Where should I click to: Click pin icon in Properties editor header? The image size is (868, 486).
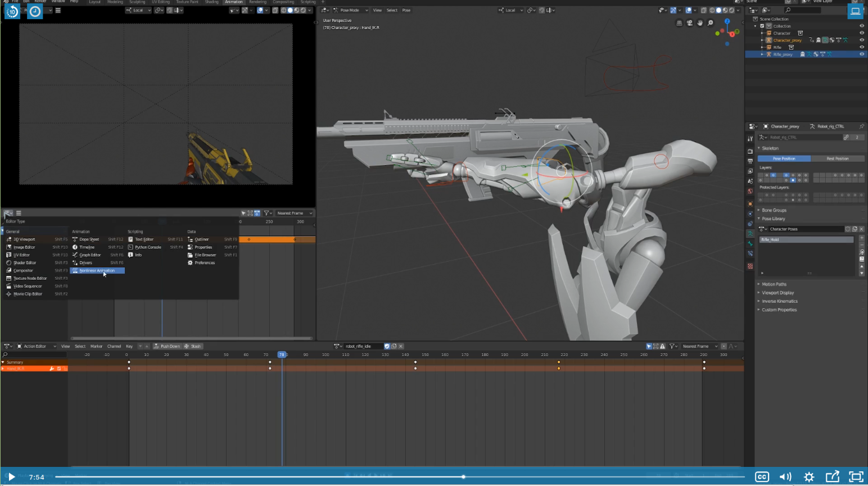coord(861,126)
